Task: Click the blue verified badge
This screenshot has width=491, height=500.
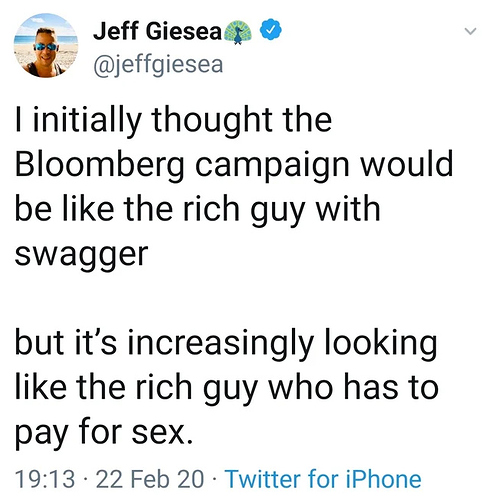Action: pyautogui.click(x=270, y=30)
